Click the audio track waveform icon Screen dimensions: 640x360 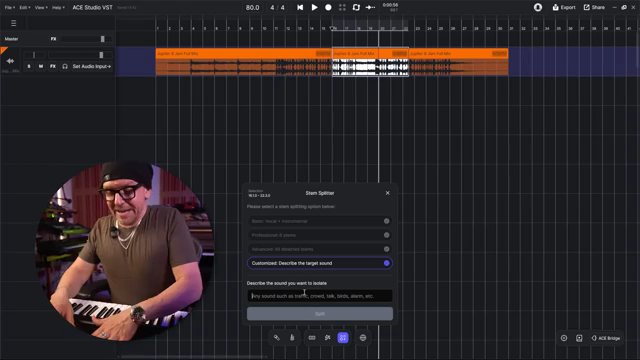[x=10, y=61]
